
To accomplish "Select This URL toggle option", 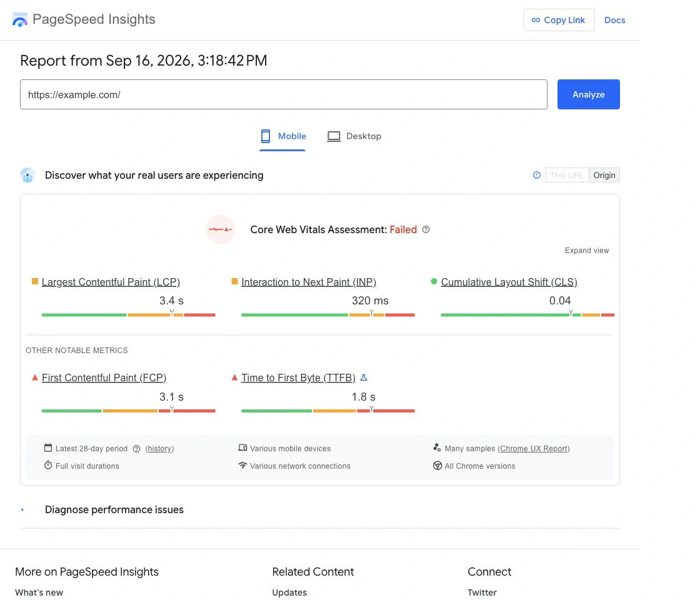I will coord(567,175).
